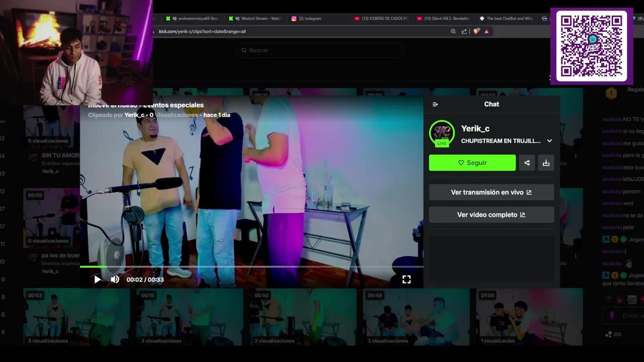Mute the clip with the speaker icon

115,280
